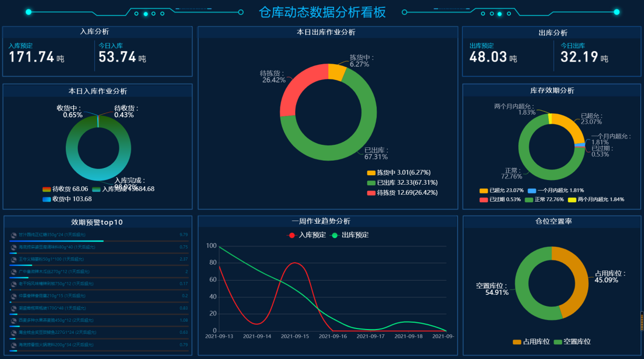Click the 2021-09-16 axis label
The height and width of the screenshot is (359, 644).
pos(333,336)
